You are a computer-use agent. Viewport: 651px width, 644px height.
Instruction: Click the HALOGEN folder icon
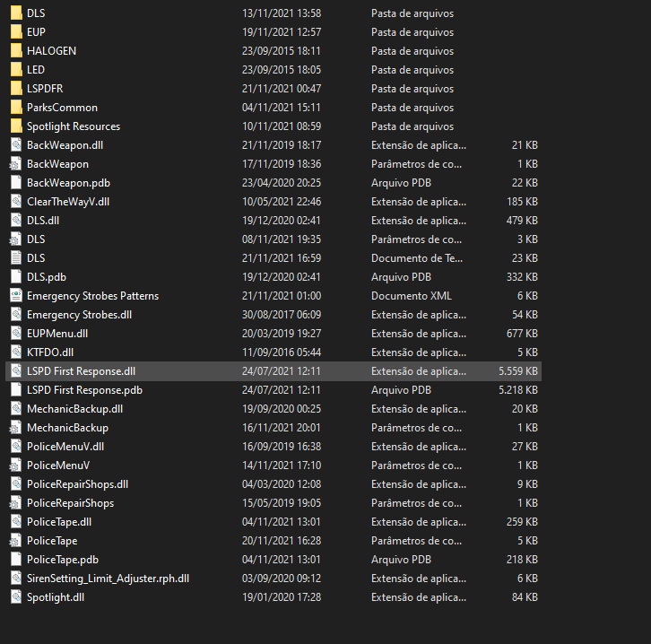pos(16,51)
